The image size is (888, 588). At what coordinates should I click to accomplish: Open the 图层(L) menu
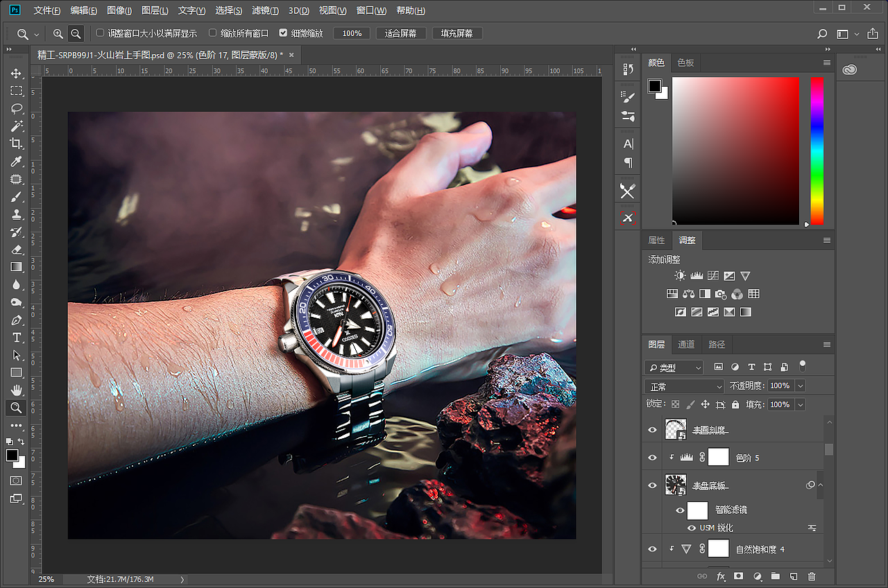(155, 10)
